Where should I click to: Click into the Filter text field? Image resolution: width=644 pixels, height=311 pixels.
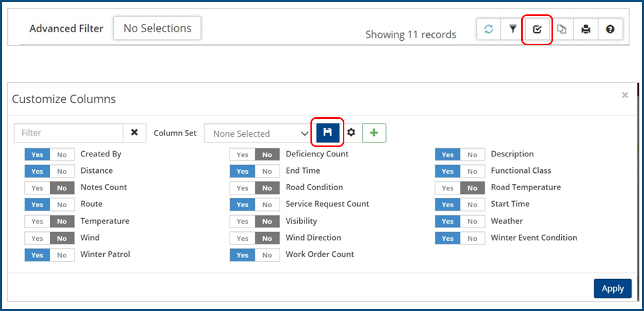68,133
